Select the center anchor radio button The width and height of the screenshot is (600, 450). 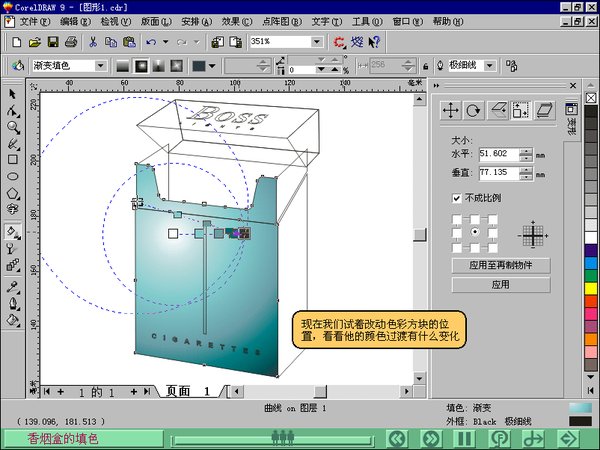[475, 232]
